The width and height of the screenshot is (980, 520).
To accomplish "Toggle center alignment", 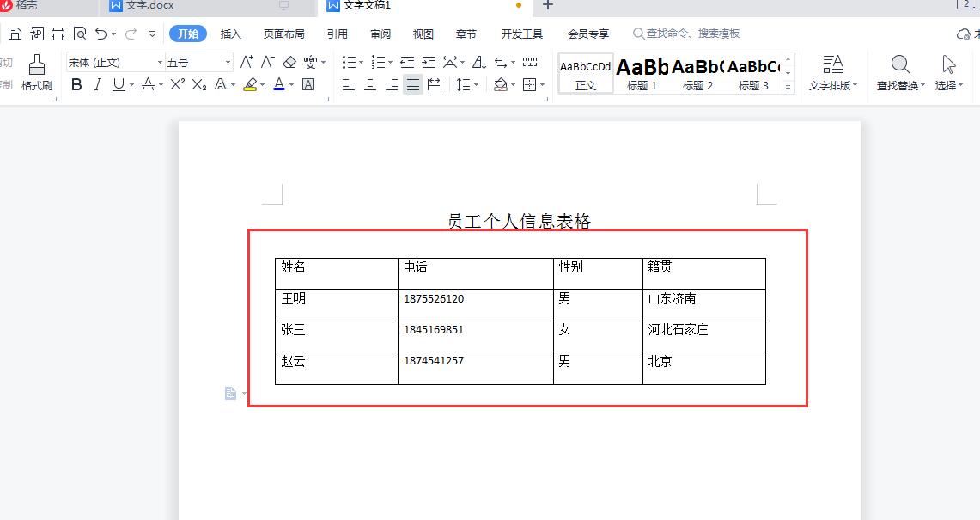I will (370, 84).
